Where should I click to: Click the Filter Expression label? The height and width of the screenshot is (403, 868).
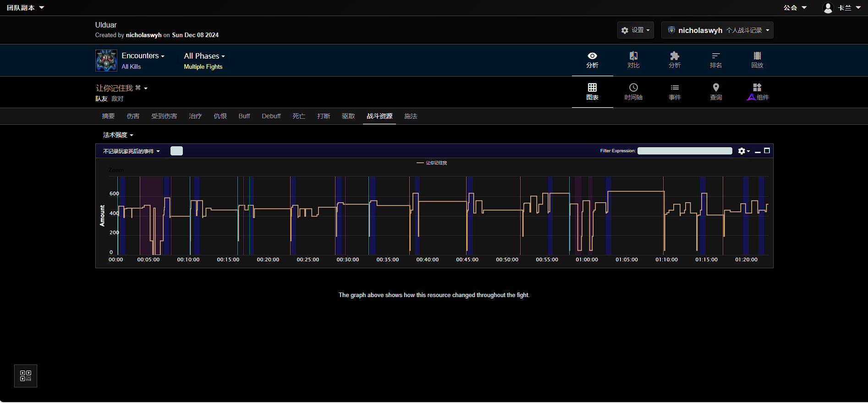click(x=618, y=151)
